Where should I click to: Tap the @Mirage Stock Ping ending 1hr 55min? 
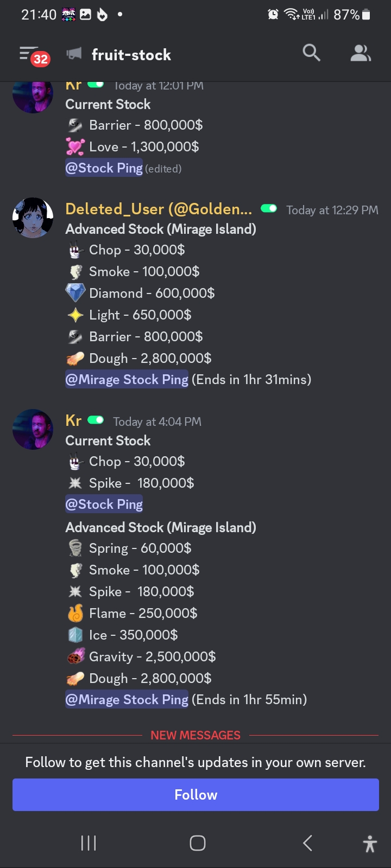127,700
